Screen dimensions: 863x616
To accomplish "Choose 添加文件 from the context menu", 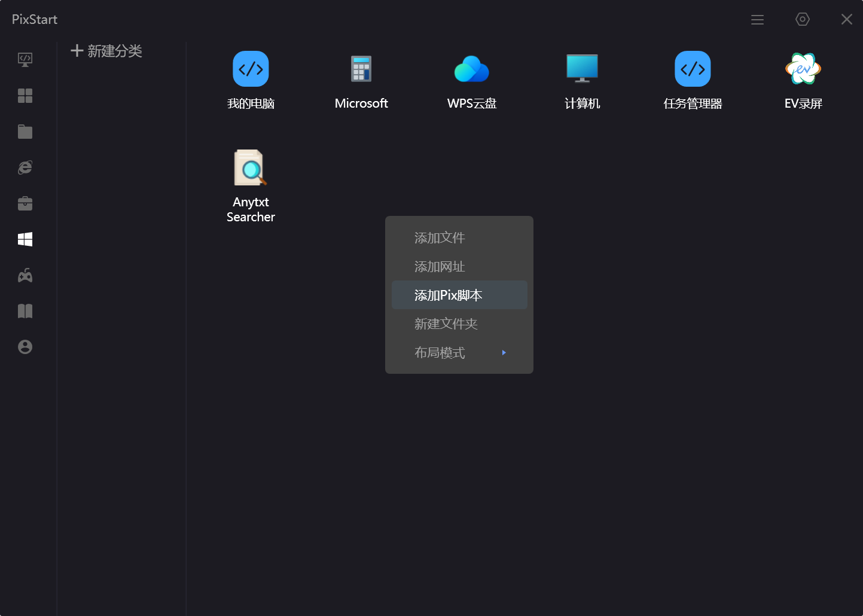I will tap(440, 237).
